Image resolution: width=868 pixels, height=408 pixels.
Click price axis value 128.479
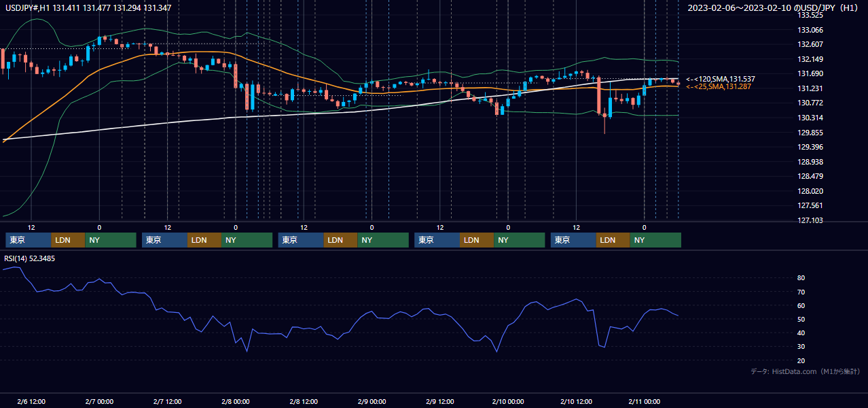pyautogui.click(x=810, y=176)
